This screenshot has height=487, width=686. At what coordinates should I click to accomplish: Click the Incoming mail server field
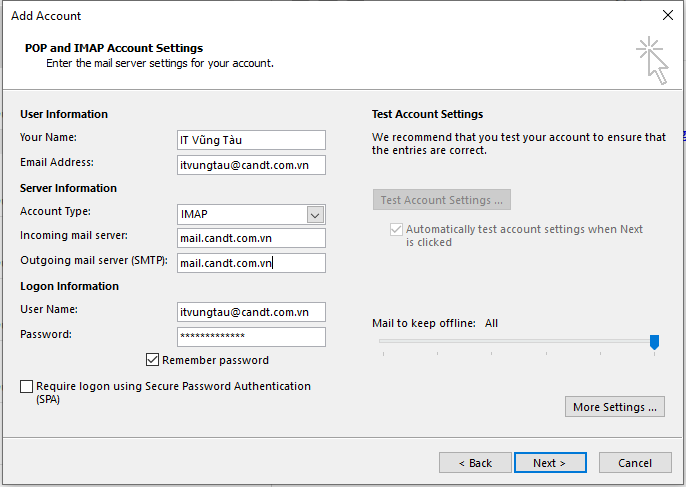pyautogui.click(x=251, y=238)
